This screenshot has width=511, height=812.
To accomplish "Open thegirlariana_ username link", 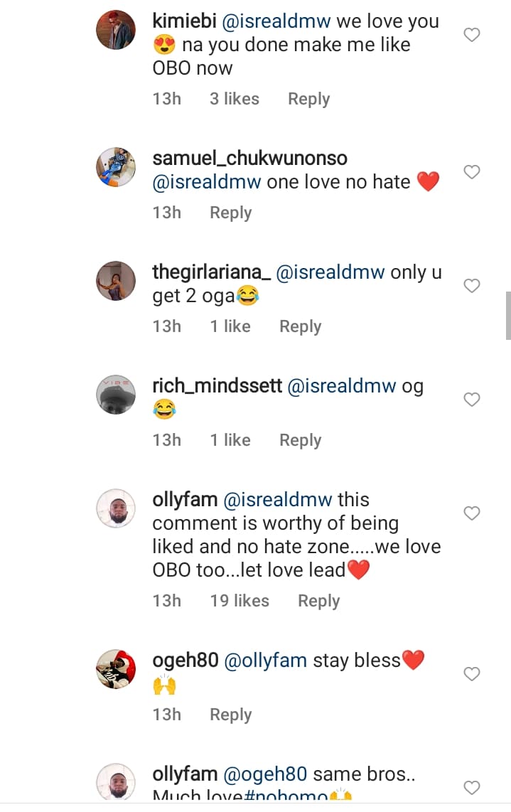I will [x=211, y=272].
